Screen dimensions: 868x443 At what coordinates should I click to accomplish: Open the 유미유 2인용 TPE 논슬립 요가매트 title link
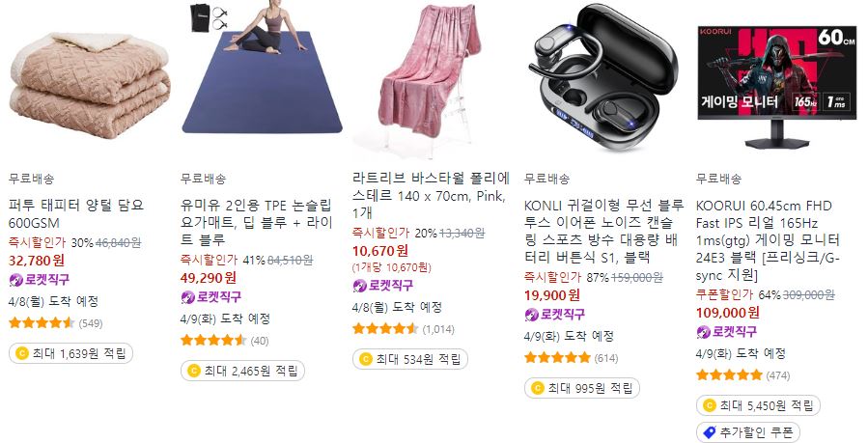[x=257, y=222]
